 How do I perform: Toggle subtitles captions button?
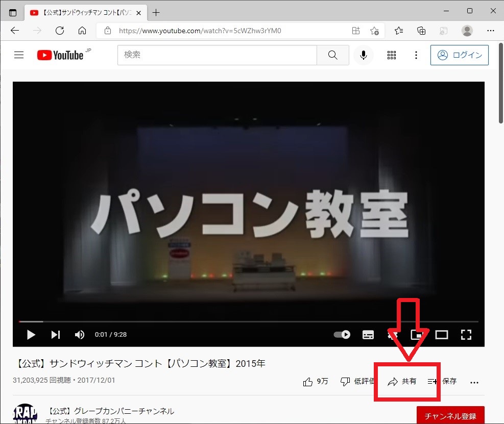click(x=368, y=335)
